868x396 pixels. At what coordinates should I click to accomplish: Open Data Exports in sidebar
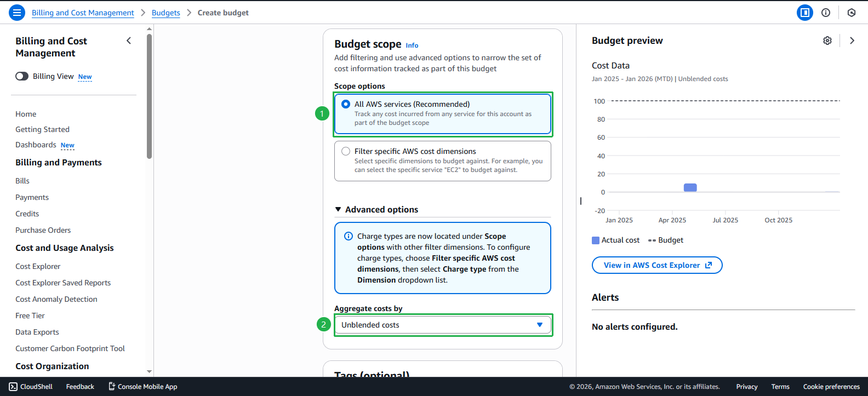(37, 332)
